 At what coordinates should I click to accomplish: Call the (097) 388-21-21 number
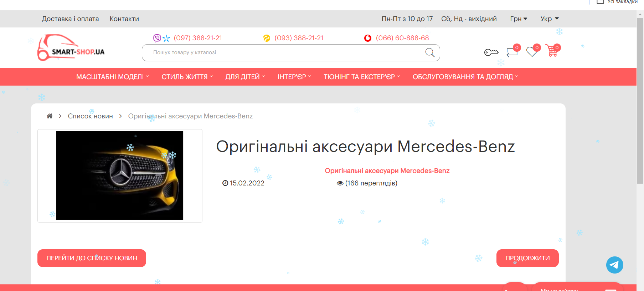pyautogui.click(x=198, y=38)
